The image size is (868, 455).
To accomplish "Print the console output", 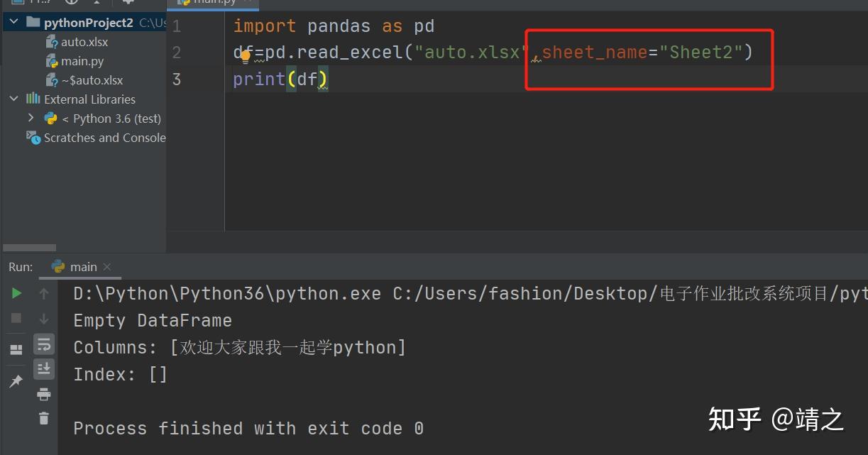I will point(44,394).
